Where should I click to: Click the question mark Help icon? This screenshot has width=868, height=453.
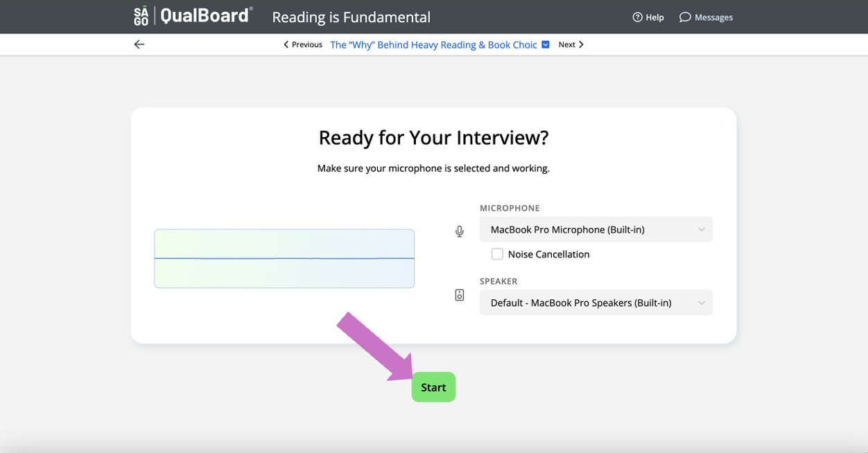point(637,17)
